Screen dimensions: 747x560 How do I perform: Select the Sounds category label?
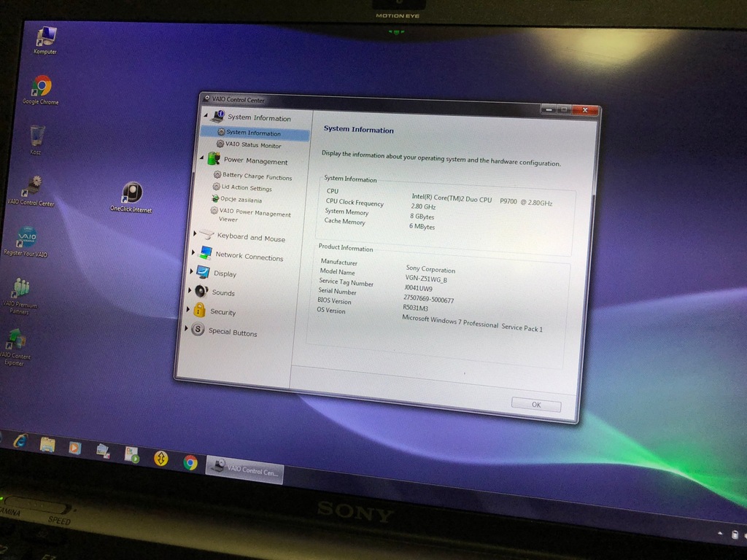tap(223, 293)
